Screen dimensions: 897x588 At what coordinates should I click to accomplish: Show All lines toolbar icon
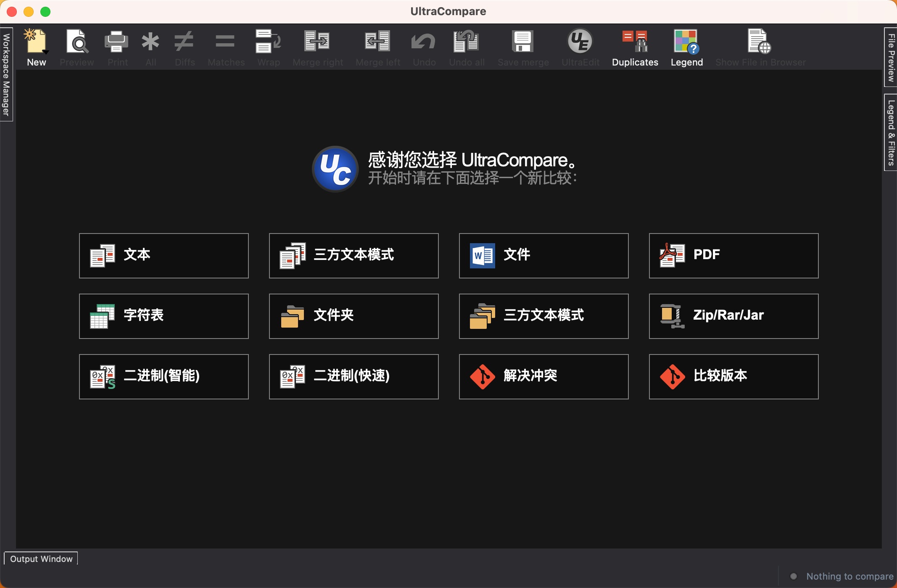pyautogui.click(x=150, y=41)
